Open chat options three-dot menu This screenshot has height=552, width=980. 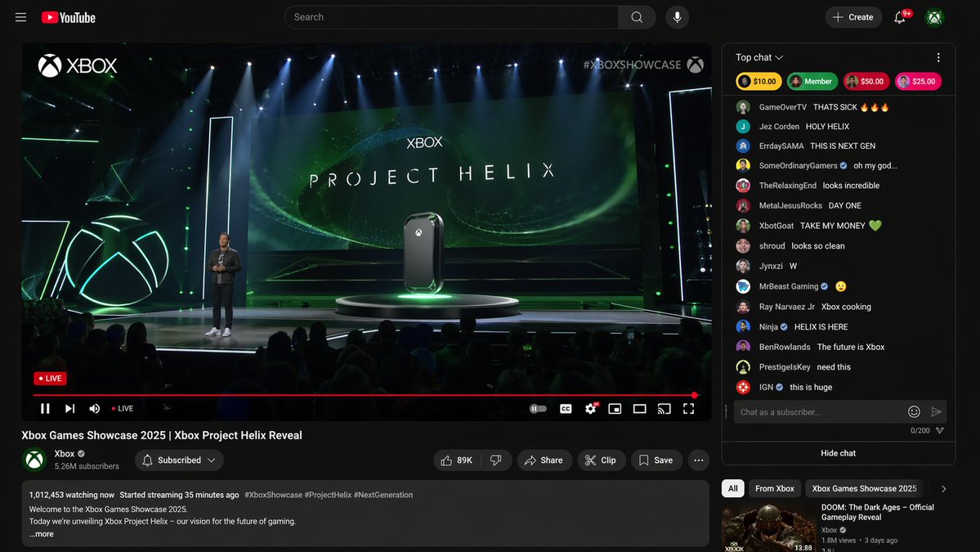pyautogui.click(x=938, y=57)
